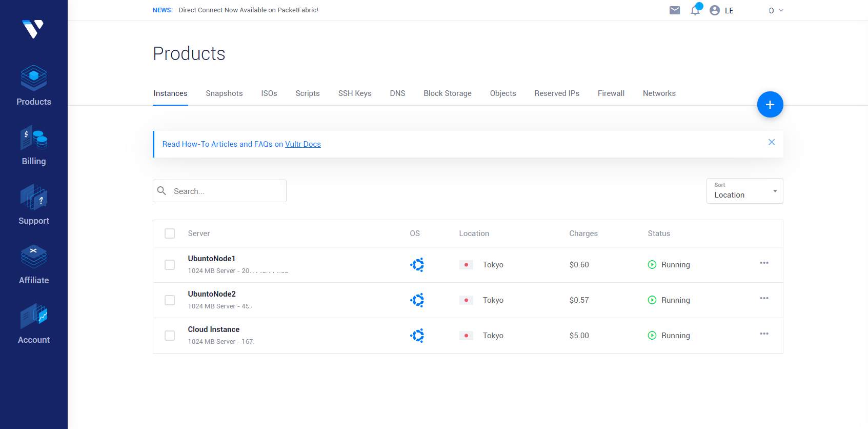Open the mail envelope icon in header

pyautogui.click(x=675, y=10)
